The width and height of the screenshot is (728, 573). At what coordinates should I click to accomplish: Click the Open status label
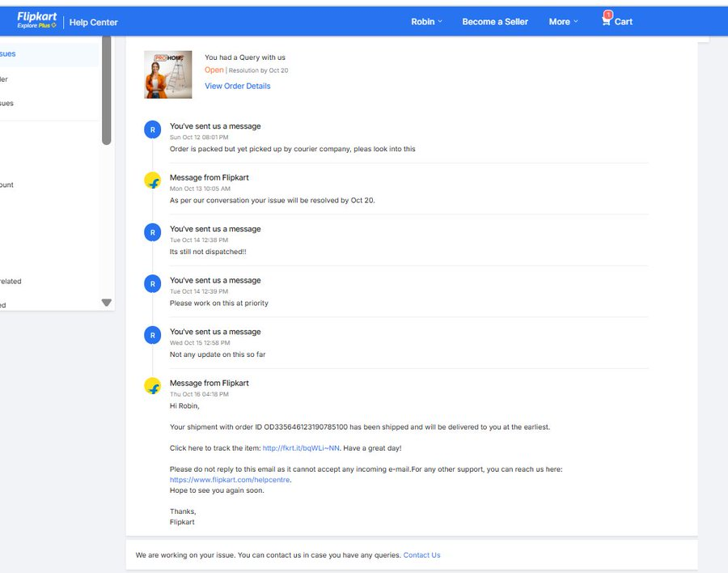coord(214,70)
